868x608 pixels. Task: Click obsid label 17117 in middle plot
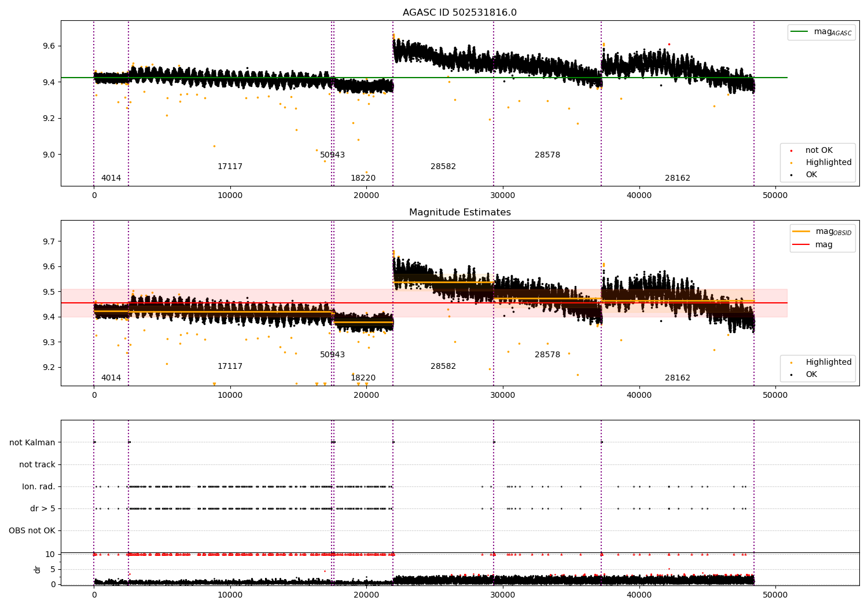230,367
